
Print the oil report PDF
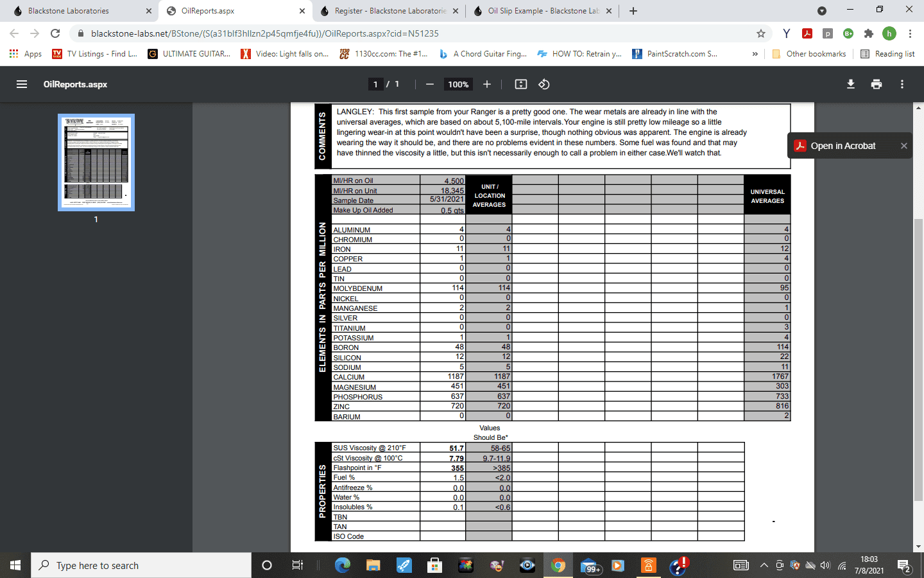[877, 84]
